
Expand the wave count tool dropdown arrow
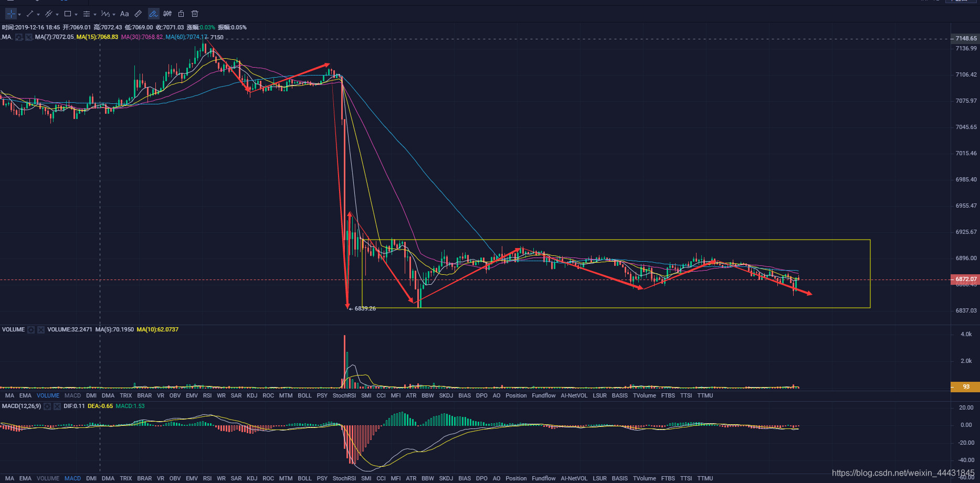[x=114, y=15]
